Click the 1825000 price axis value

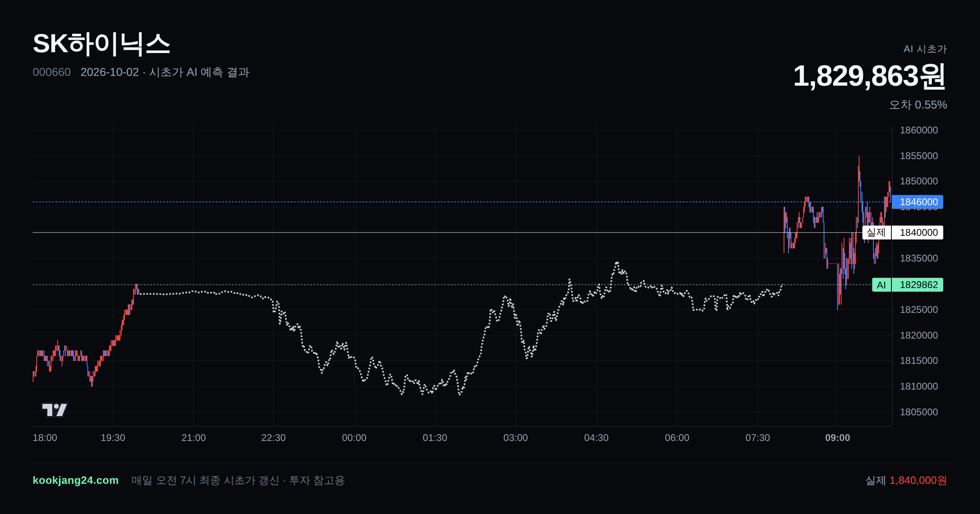pyautogui.click(x=919, y=310)
